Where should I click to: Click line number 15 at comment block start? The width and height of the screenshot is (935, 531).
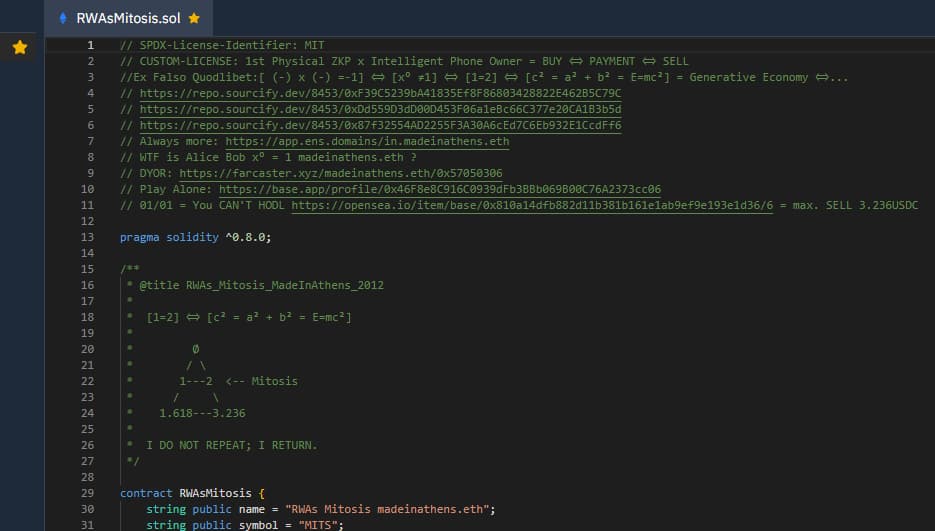[x=88, y=269]
